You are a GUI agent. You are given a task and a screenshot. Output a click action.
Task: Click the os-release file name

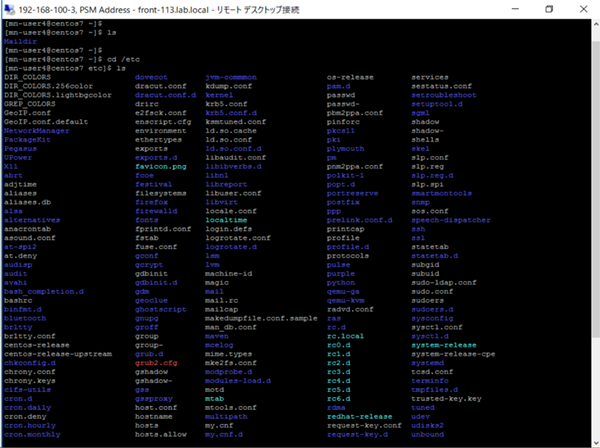350,77
